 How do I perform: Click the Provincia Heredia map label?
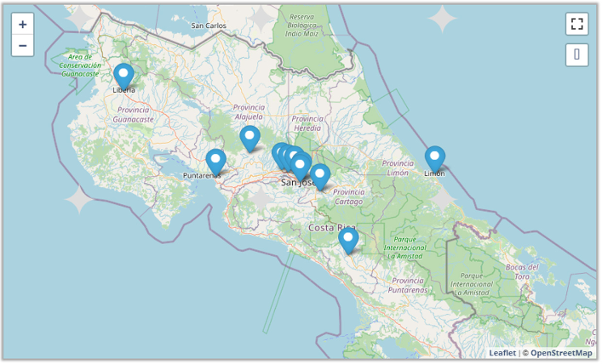(x=307, y=123)
